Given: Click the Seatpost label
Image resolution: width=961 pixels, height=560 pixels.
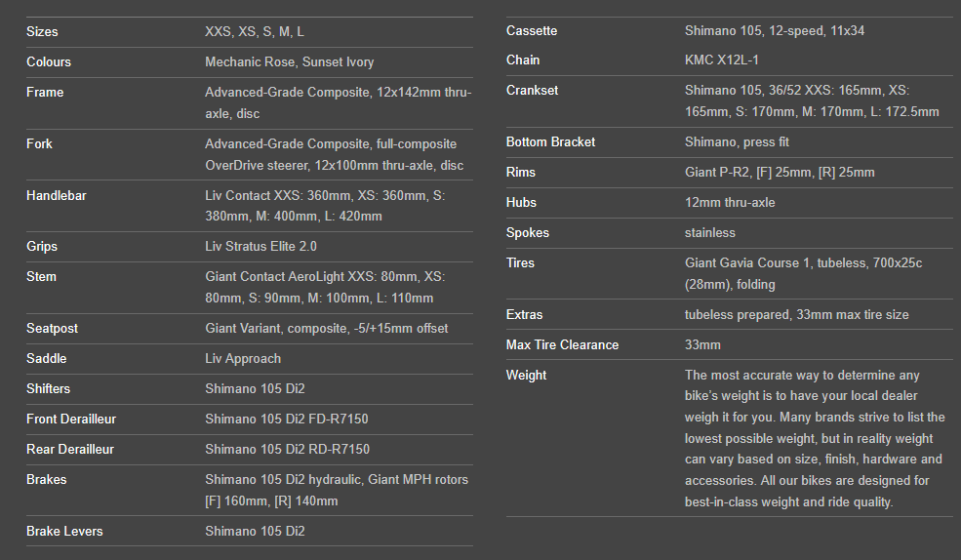Looking at the screenshot, I should 53,328.
